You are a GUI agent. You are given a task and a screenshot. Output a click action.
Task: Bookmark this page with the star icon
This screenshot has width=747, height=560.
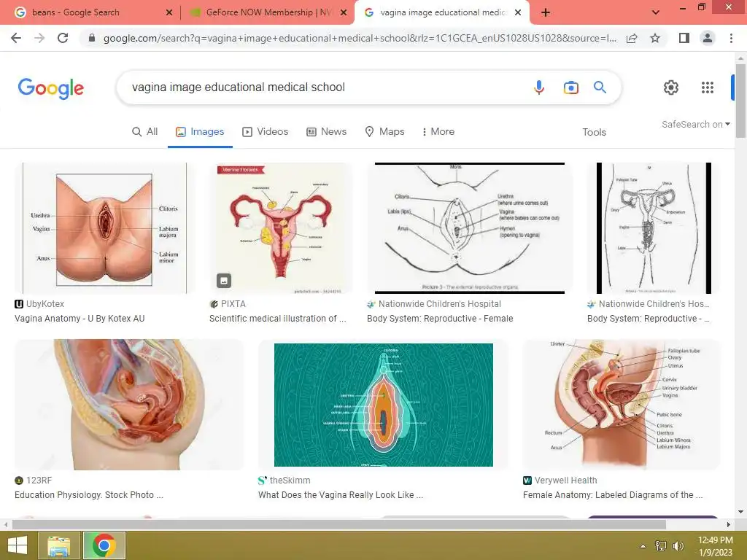[x=655, y=38]
